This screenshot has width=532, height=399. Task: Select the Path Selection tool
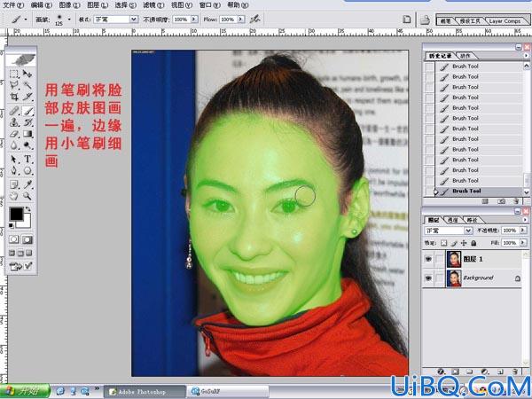pos(14,159)
